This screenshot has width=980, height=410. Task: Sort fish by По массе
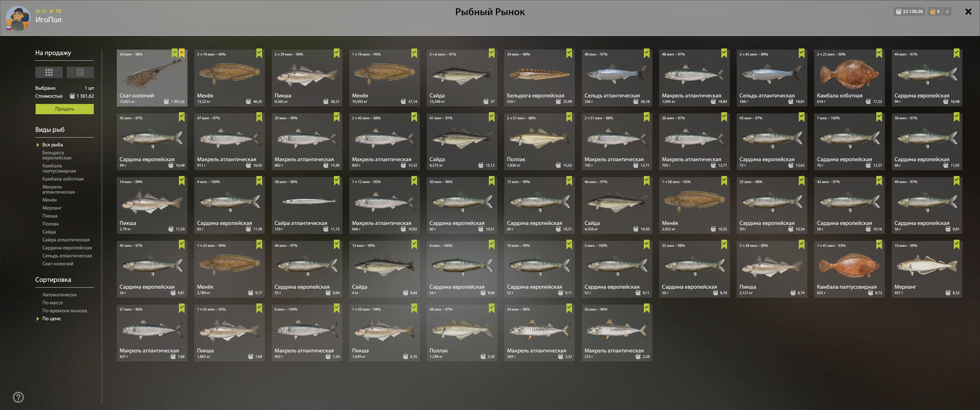pyautogui.click(x=52, y=303)
